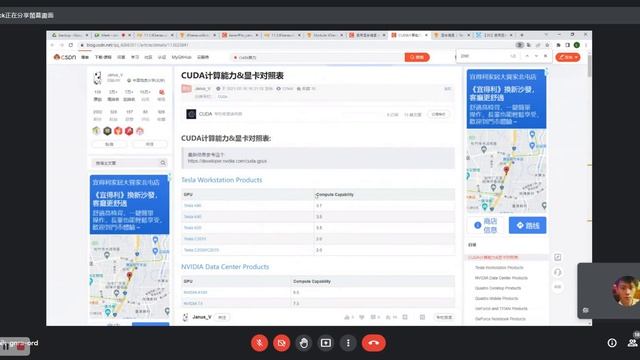Image resolution: width=640 pixels, height=360 pixels.
Task: Go back with the browser back arrow
Action: pos(53,45)
